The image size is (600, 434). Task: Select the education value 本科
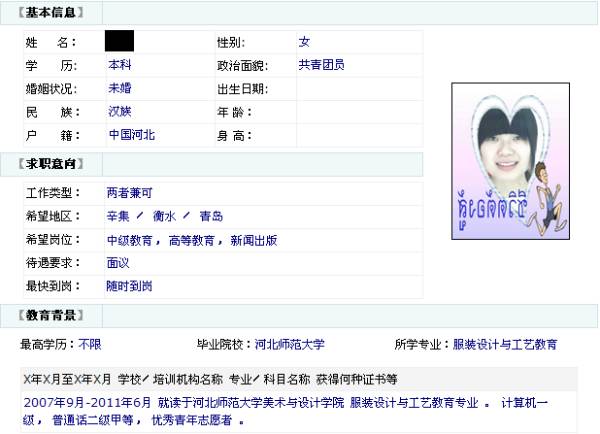(120, 65)
